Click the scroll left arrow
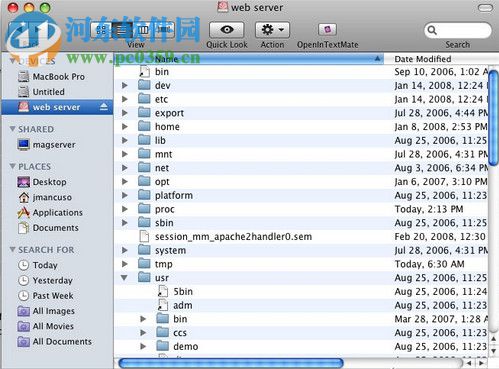Image resolution: width=499 pixels, height=369 pixels. (x=469, y=363)
